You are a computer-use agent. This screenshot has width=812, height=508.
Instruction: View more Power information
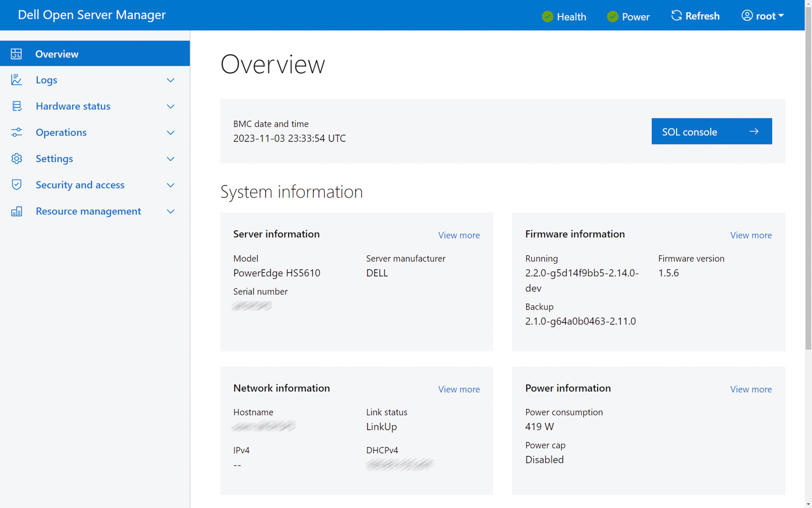tap(751, 389)
